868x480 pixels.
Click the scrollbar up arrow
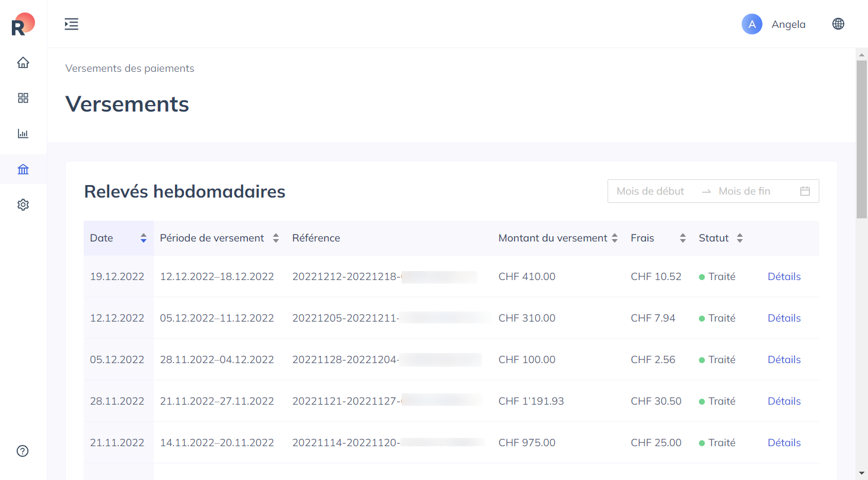pyautogui.click(x=861, y=54)
